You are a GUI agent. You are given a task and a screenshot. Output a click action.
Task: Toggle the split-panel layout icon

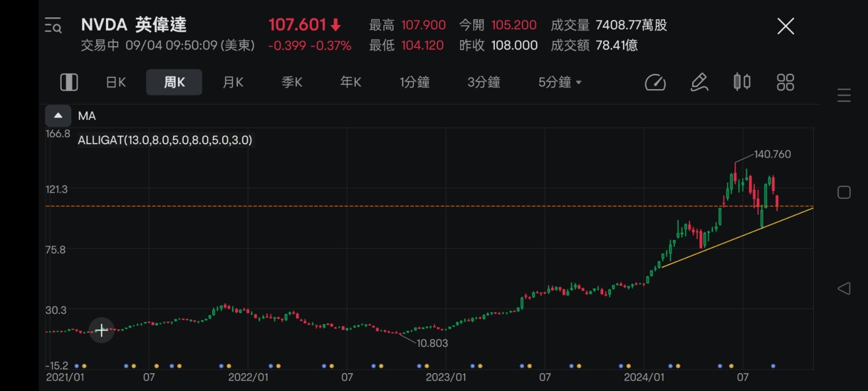[69, 82]
